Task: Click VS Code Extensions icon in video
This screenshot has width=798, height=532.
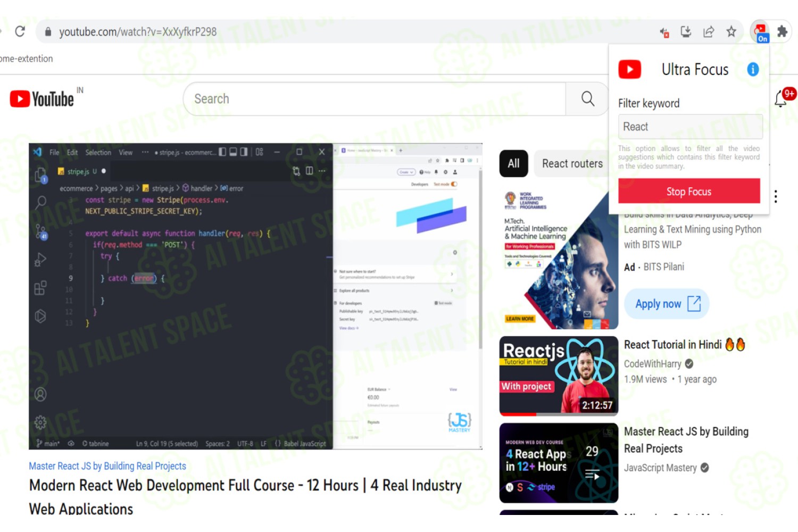Action: (40, 288)
